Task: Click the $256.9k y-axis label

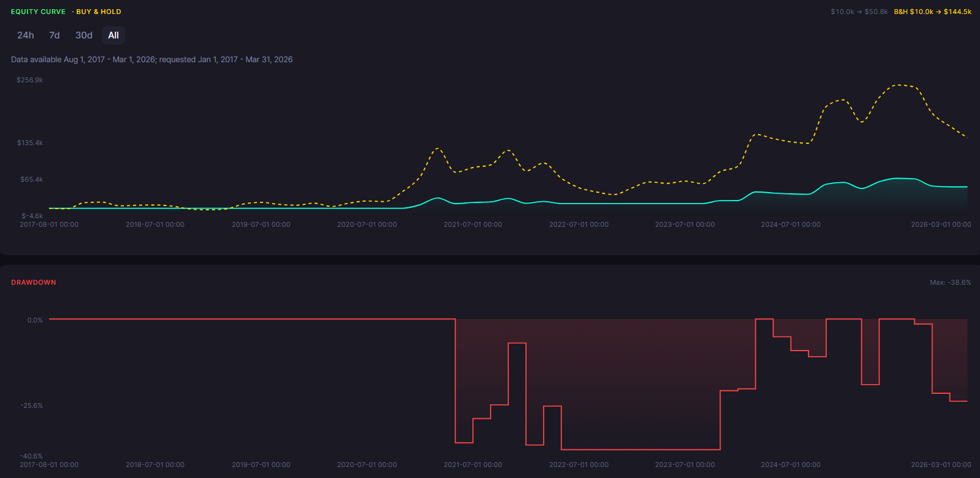Action: tap(30, 80)
